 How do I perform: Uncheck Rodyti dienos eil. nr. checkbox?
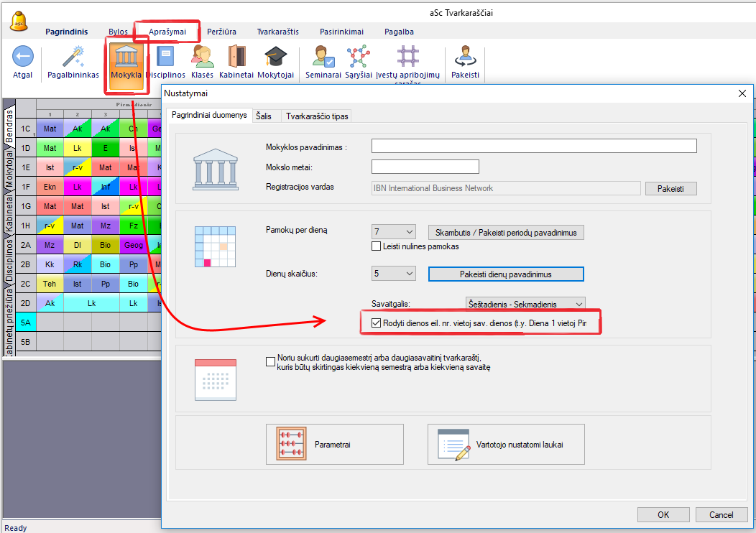click(376, 323)
